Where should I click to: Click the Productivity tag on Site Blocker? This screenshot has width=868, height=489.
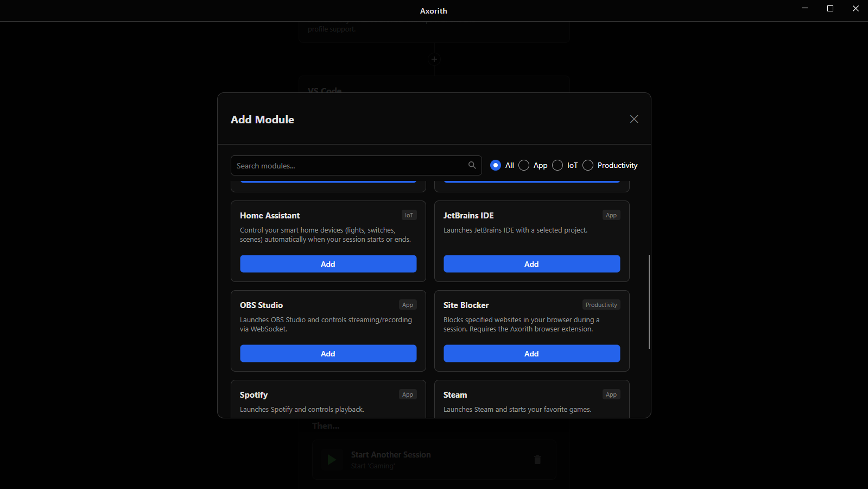[x=601, y=305]
